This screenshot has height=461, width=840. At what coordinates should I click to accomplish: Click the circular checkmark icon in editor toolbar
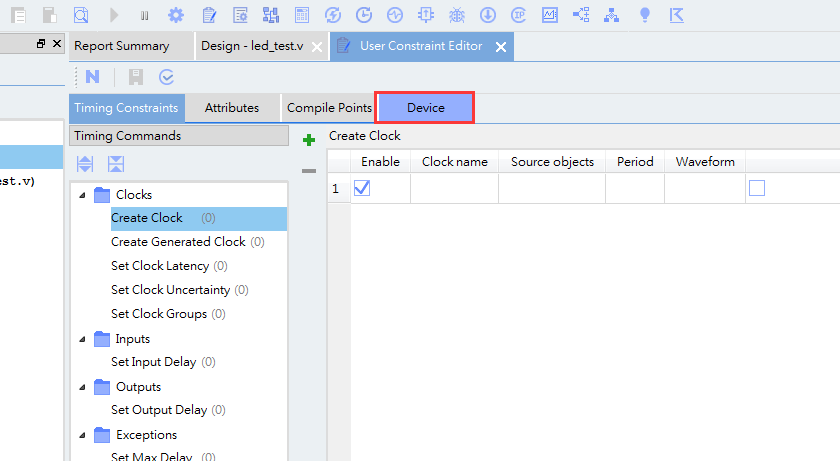167,77
